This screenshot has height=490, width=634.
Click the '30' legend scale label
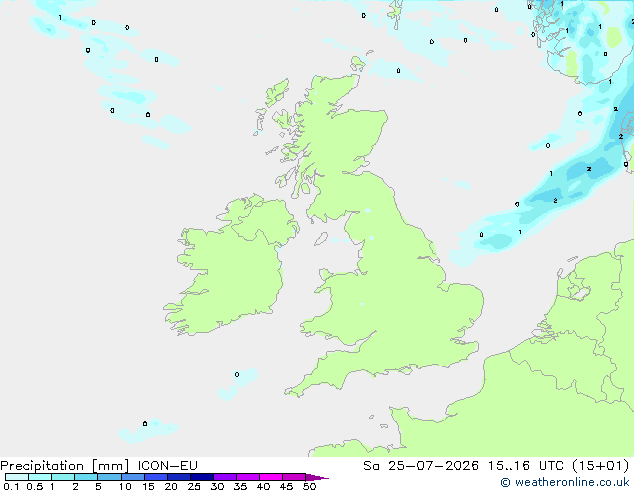point(217,486)
